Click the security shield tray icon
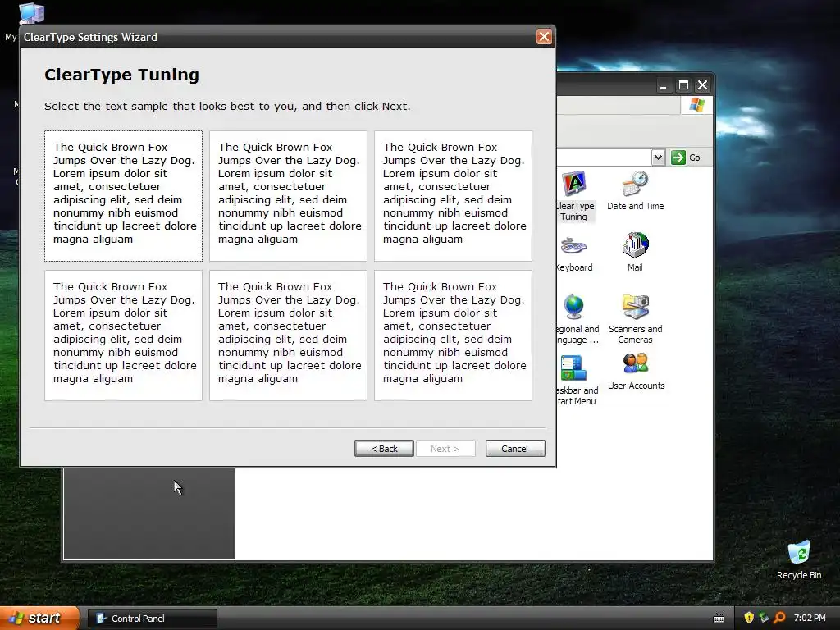This screenshot has width=840, height=630. (x=749, y=618)
